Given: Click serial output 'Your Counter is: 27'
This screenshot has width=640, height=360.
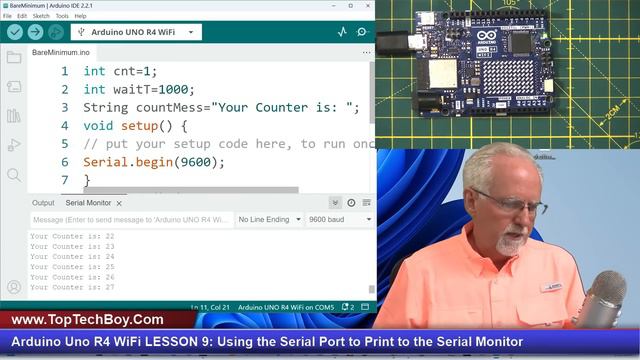Looking at the screenshot, I should [x=72, y=287].
